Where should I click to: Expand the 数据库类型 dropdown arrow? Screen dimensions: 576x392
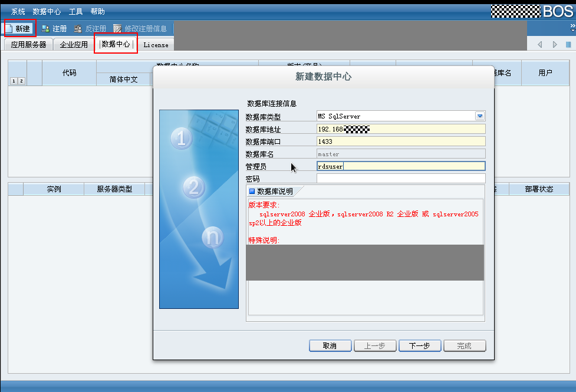pyautogui.click(x=480, y=116)
